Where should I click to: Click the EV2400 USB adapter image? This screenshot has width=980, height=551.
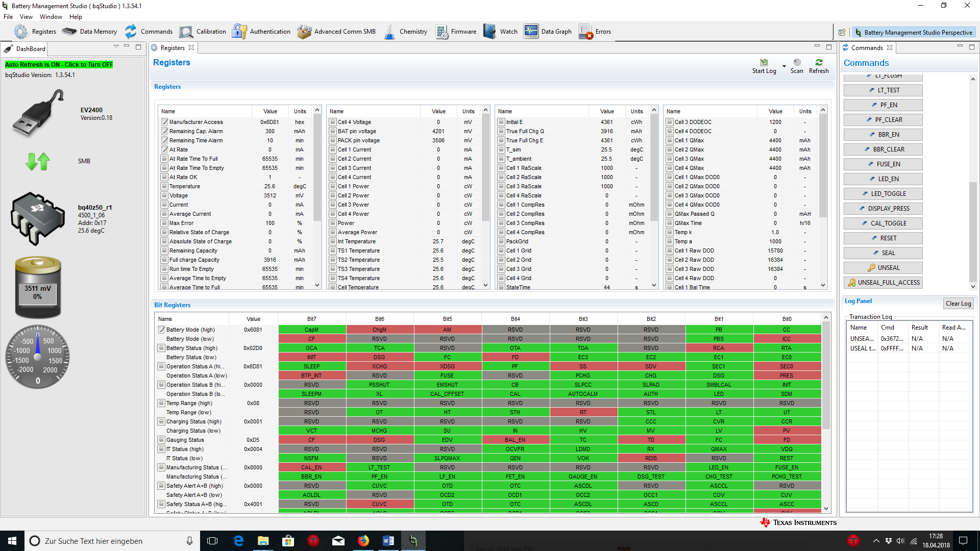click(x=38, y=112)
